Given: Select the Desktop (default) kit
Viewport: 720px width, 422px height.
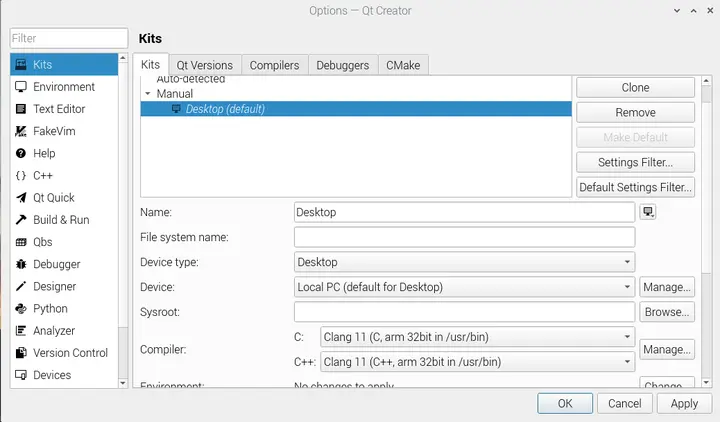Looking at the screenshot, I should 225,109.
